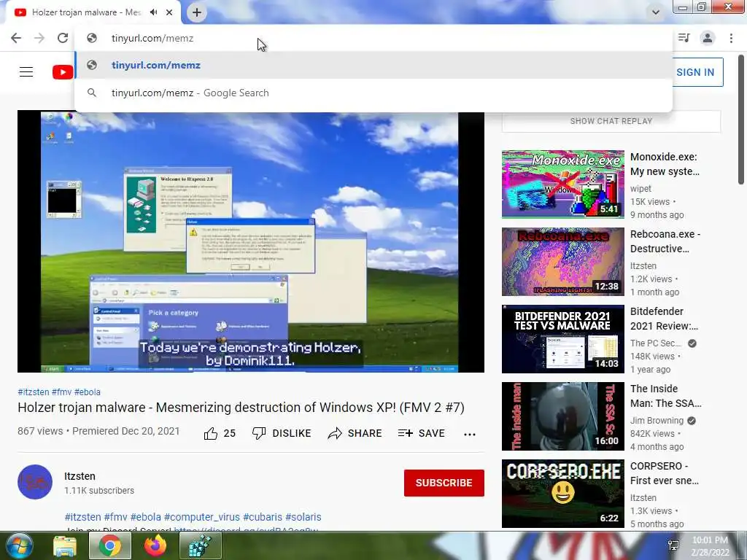Open the CORPSERO.EXE video thumbnail
Viewport: 747px width, 560px height.
pyautogui.click(x=562, y=494)
